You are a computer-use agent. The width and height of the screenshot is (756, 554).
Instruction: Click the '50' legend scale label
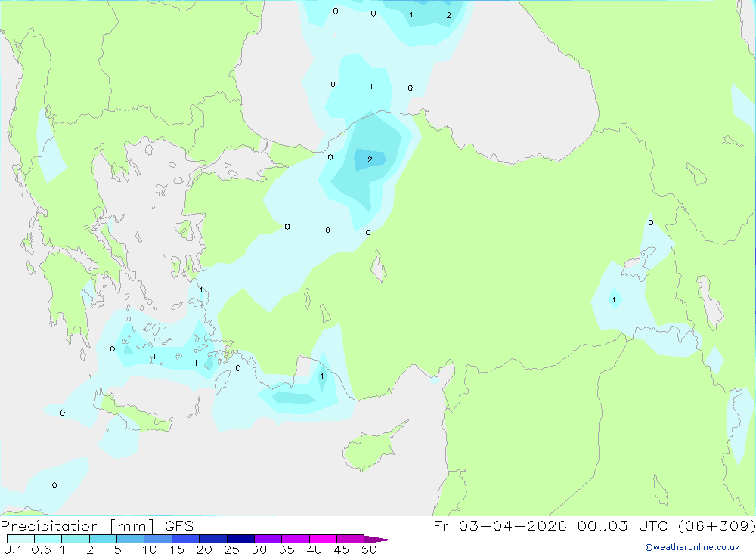pos(369,549)
